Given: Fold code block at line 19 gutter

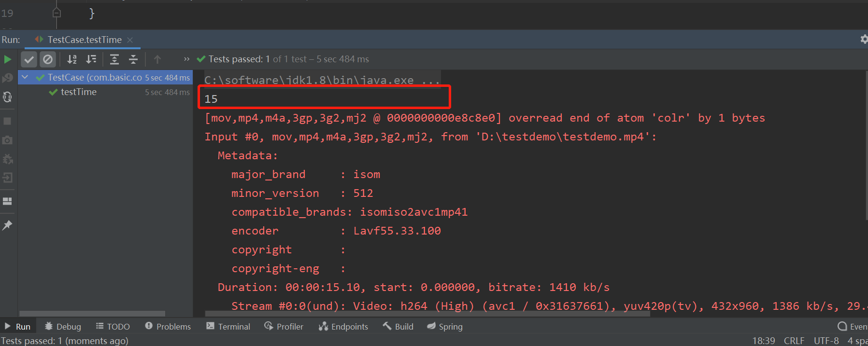Looking at the screenshot, I should 57,13.
